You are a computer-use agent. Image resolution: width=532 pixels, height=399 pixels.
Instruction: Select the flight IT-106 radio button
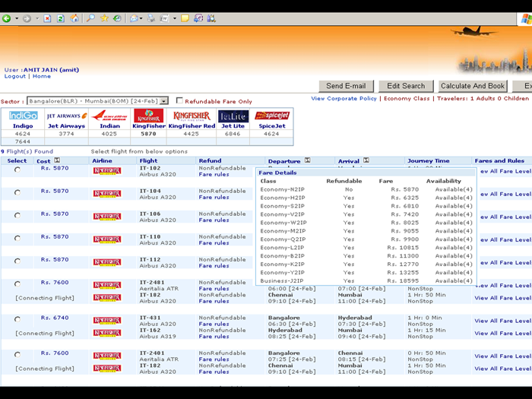pyautogui.click(x=17, y=215)
